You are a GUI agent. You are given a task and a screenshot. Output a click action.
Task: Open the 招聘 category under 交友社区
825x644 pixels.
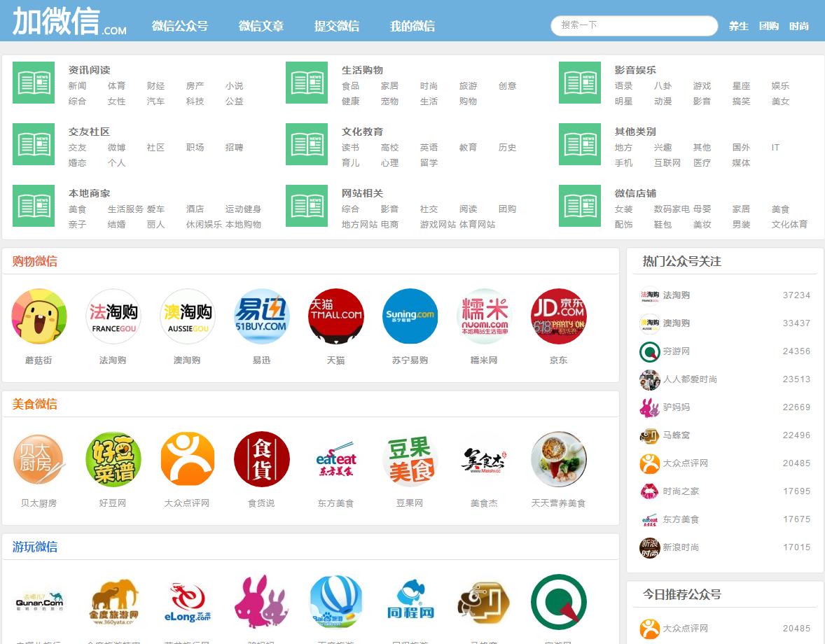(234, 147)
